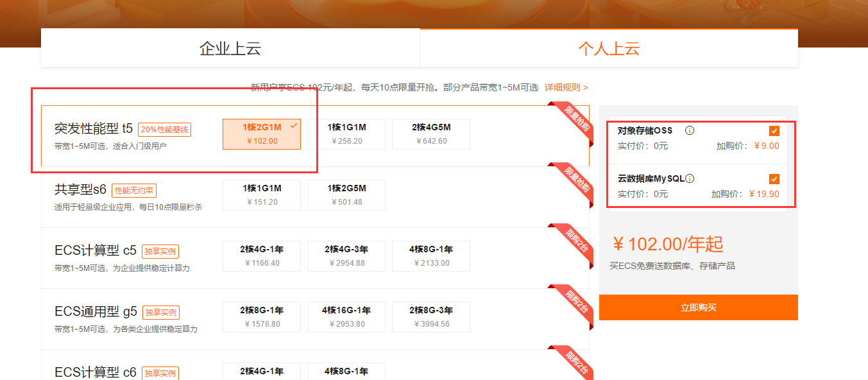The image size is (868, 380).
Task: Click the 性能无约束 tag
Action: click(134, 191)
